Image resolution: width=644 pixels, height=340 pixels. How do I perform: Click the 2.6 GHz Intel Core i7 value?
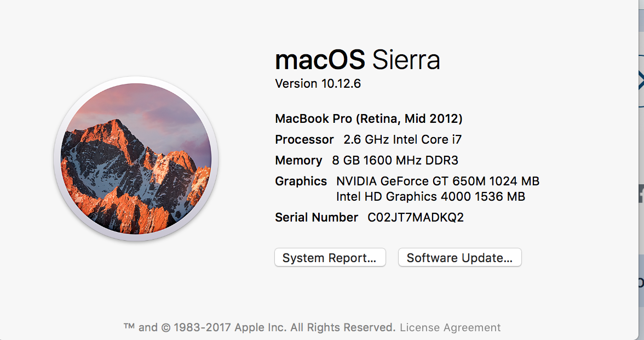[402, 140]
